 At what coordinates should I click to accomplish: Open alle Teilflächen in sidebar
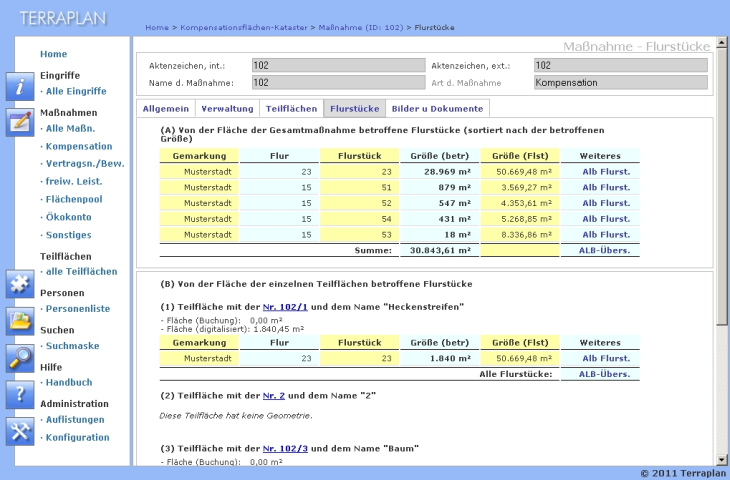pyautogui.click(x=81, y=271)
